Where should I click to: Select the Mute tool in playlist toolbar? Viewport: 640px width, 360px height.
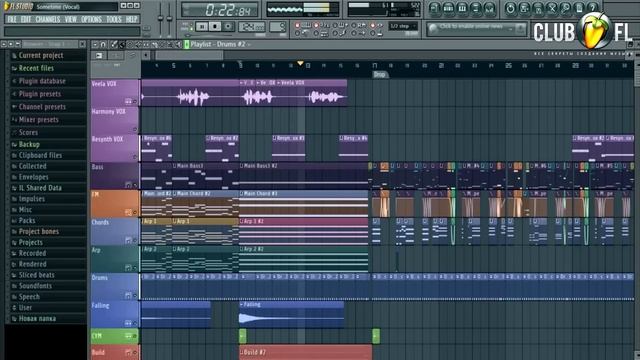138,44
